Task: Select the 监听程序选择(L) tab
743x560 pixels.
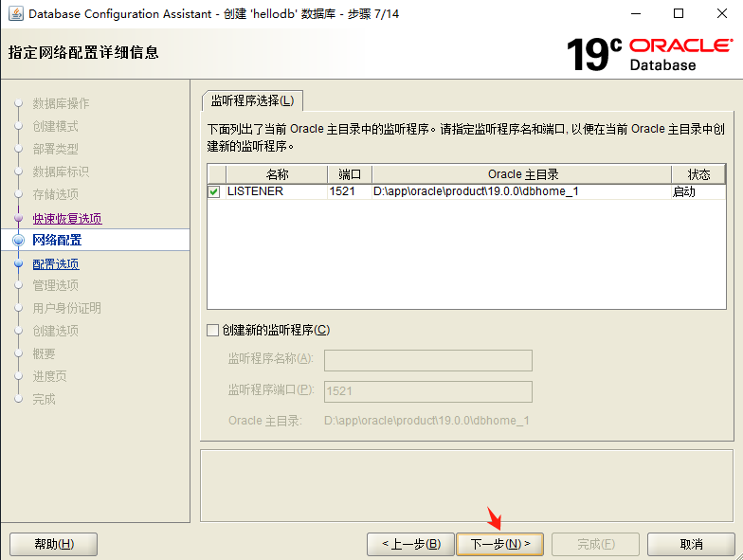Action: pyautogui.click(x=252, y=100)
